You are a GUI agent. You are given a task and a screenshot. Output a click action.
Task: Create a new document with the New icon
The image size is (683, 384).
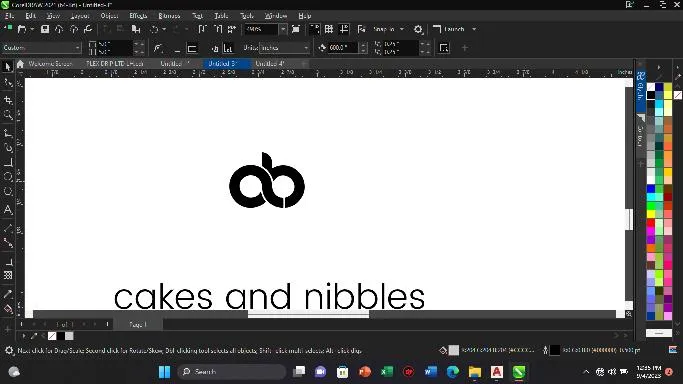point(8,29)
